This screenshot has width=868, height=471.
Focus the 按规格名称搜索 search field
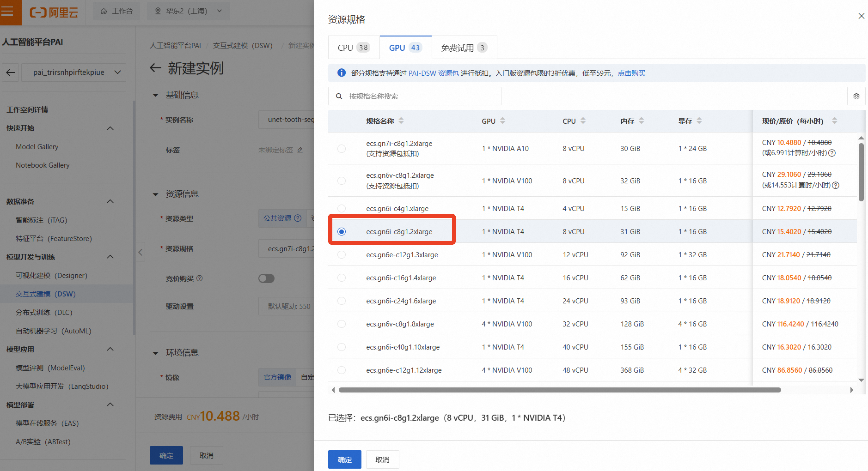[415, 96]
